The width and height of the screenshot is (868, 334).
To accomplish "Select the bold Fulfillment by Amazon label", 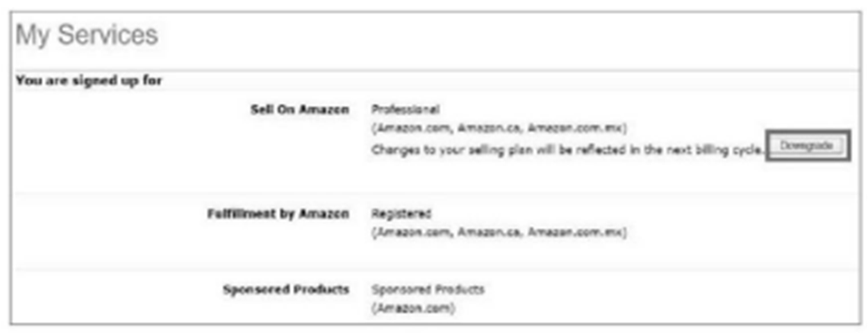I will tap(277, 214).
